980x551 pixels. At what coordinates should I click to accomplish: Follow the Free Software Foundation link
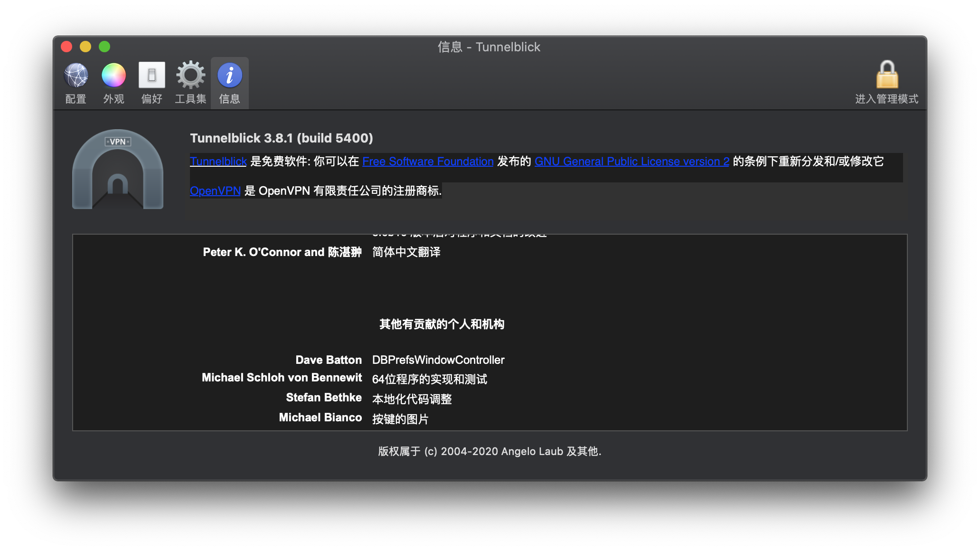(x=427, y=161)
